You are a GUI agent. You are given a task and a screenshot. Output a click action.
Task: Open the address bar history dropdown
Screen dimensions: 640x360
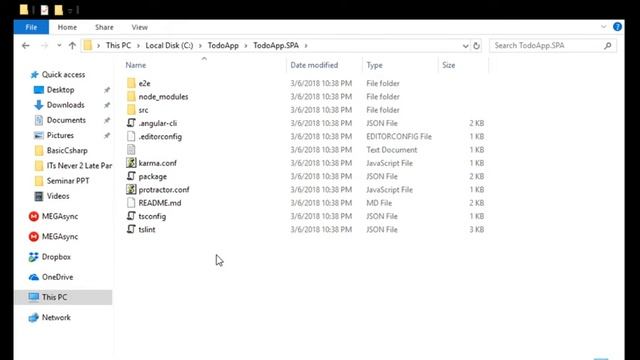coord(465,46)
